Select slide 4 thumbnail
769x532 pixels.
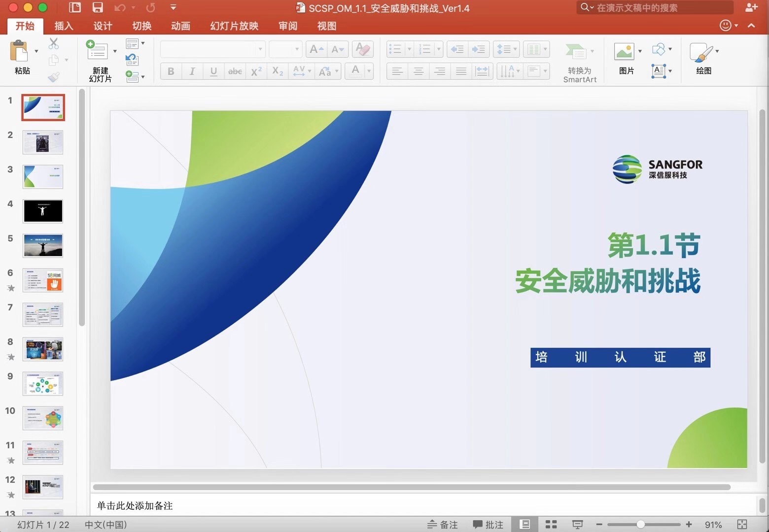(x=43, y=211)
